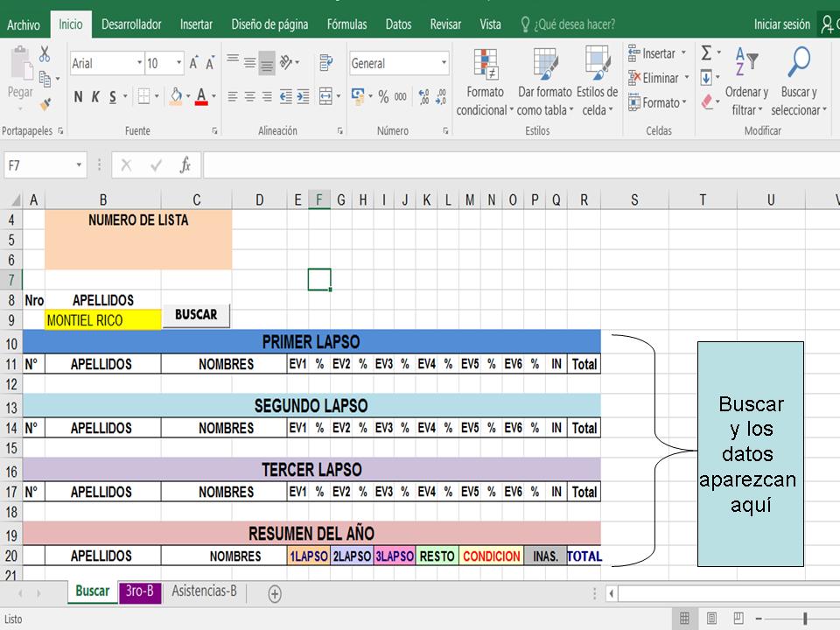Decrease indent icon

(x=286, y=96)
